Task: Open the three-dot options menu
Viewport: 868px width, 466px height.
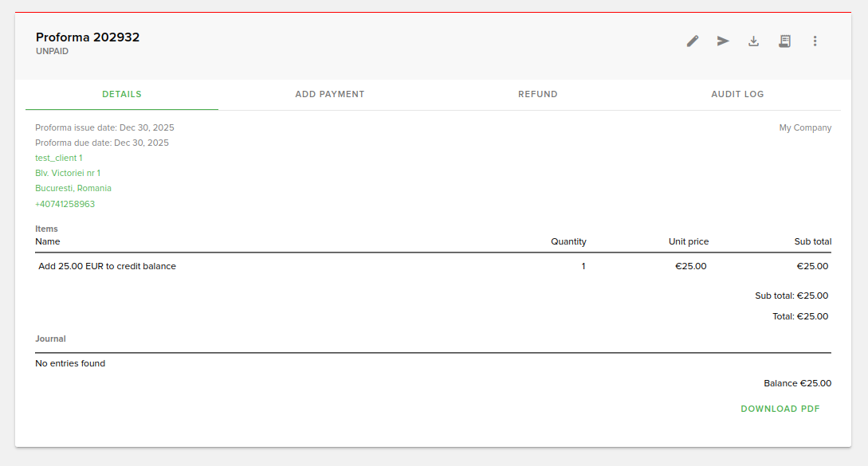Action: click(815, 41)
